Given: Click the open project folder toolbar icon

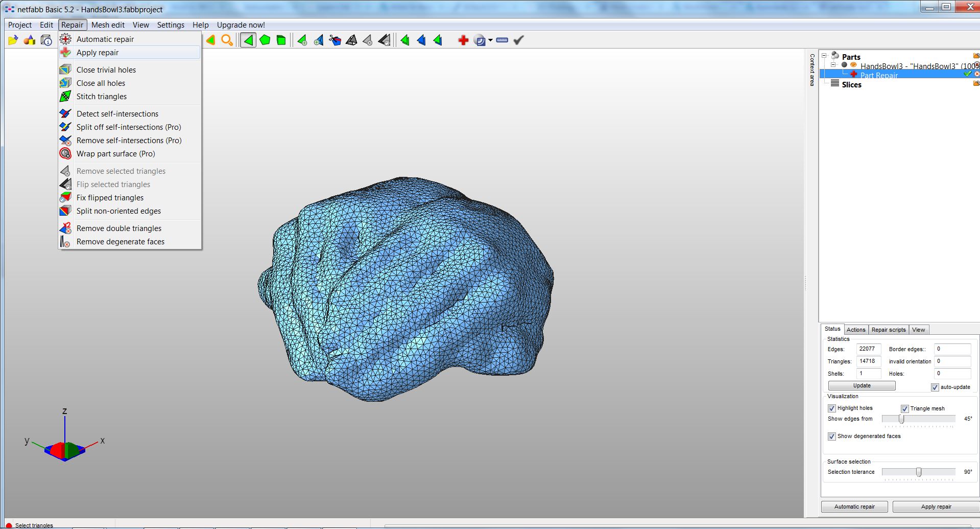Looking at the screenshot, I should pyautogui.click(x=13, y=40).
